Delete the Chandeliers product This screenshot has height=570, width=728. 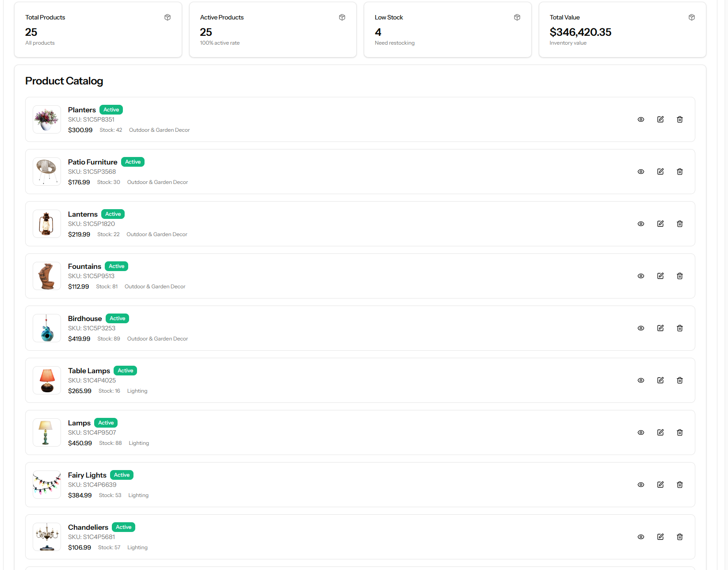click(680, 537)
